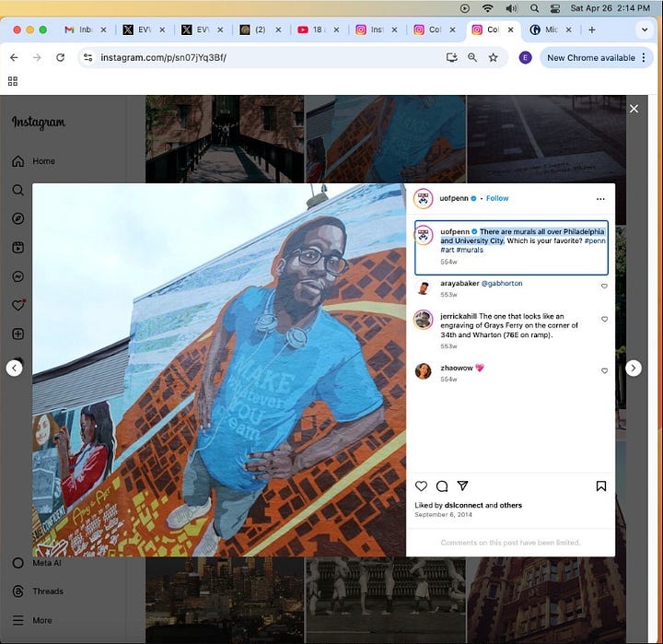
Task: Click the menu bar date and time
Action: [x=611, y=8]
